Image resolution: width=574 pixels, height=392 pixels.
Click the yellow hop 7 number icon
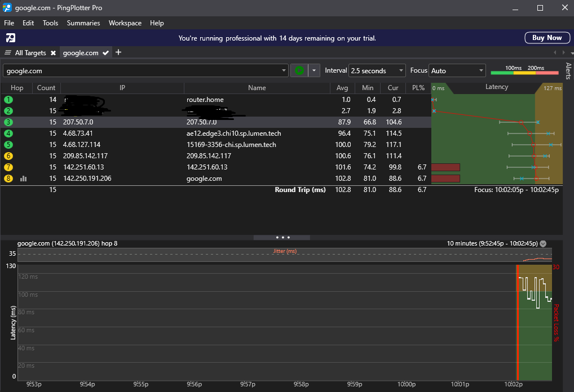coord(8,167)
